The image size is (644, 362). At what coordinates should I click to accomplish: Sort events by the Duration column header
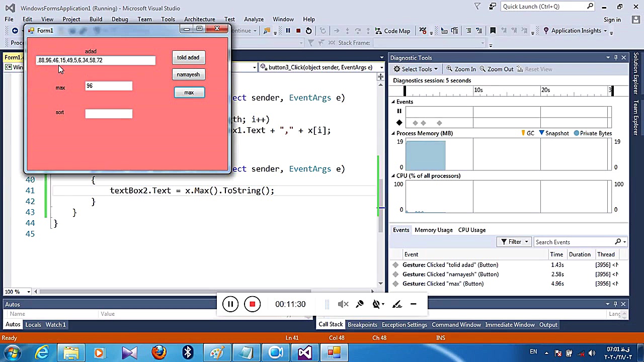click(x=580, y=254)
